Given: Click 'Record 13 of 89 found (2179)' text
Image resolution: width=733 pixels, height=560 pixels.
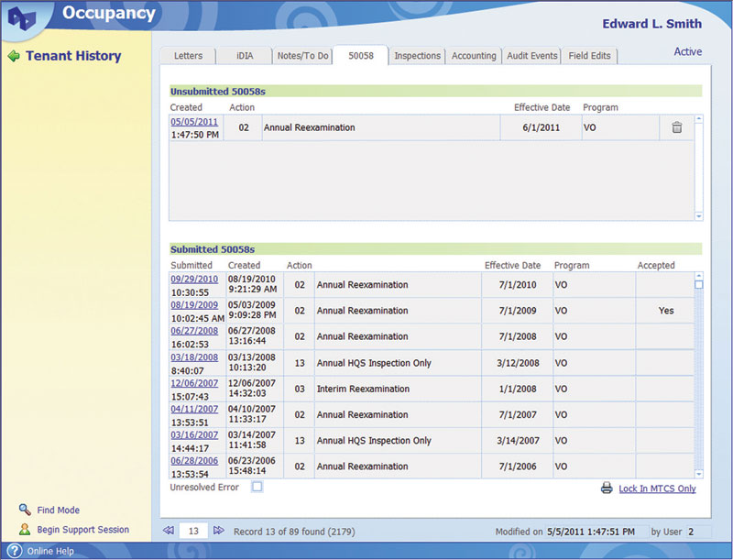Looking at the screenshot, I should 294,532.
